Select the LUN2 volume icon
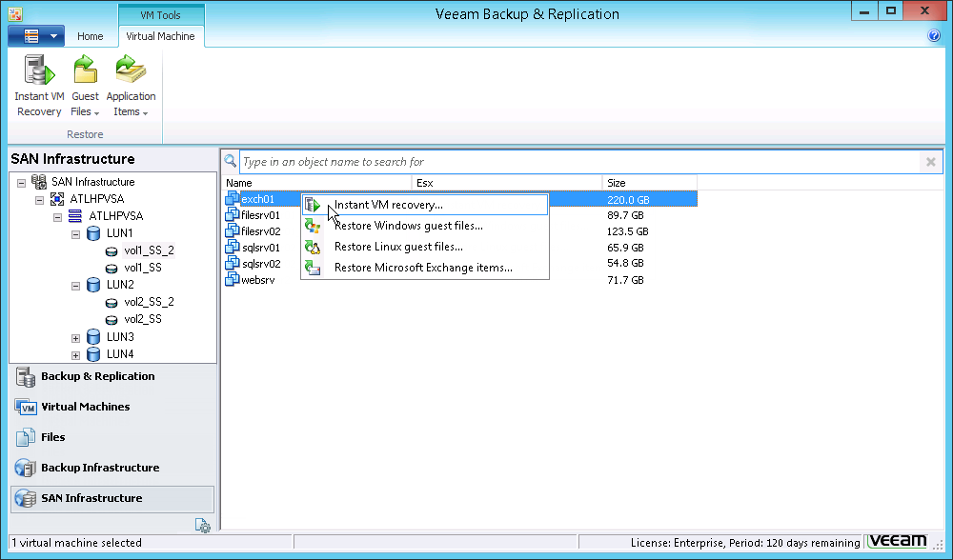 (93, 285)
